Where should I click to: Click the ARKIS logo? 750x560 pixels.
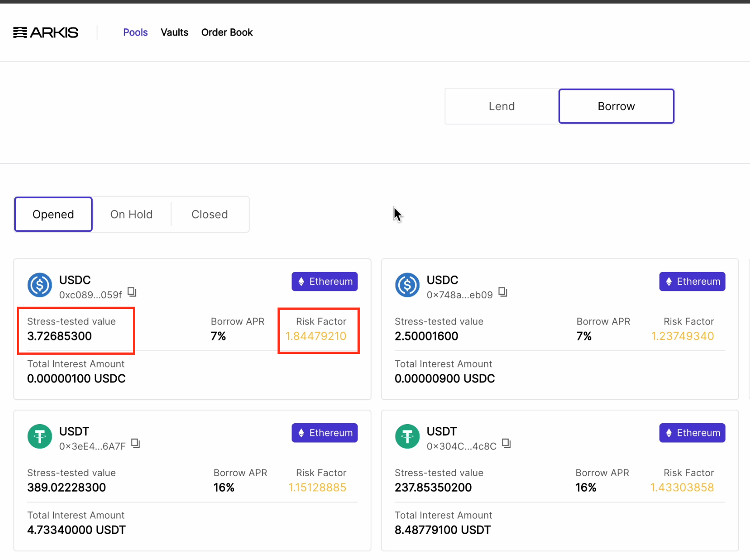(x=46, y=33)
